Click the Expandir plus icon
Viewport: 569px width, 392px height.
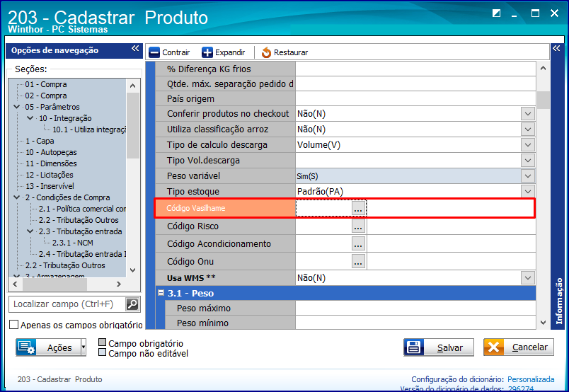click(207, 52)
